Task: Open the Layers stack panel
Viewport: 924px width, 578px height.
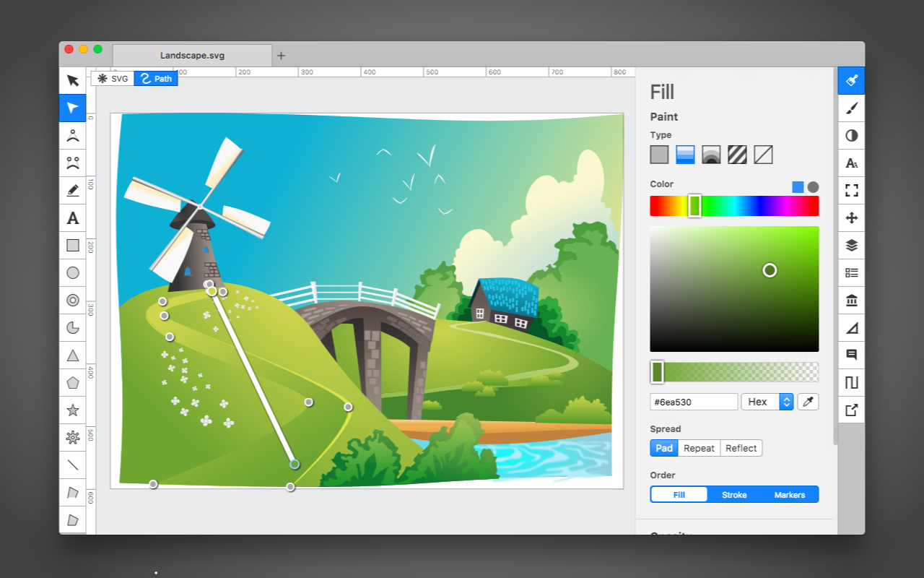Action: pos(851,245)
